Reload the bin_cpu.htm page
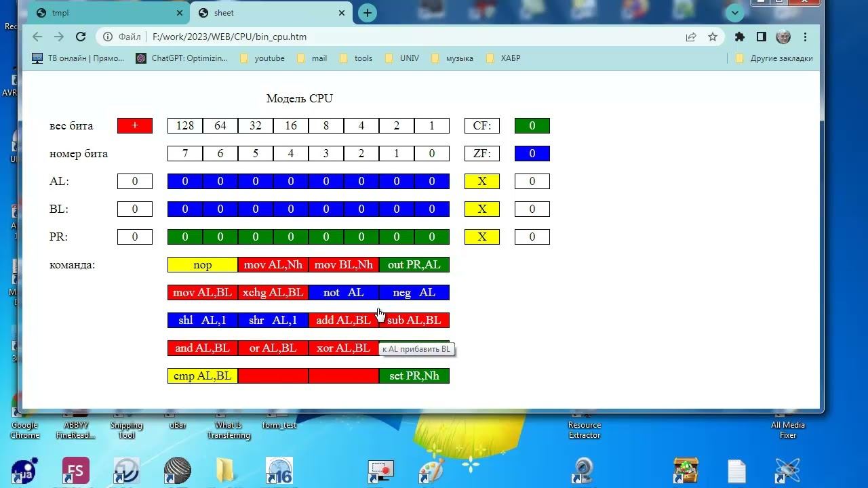The width and height of the screenshot is (868, 488). point(81,37)
